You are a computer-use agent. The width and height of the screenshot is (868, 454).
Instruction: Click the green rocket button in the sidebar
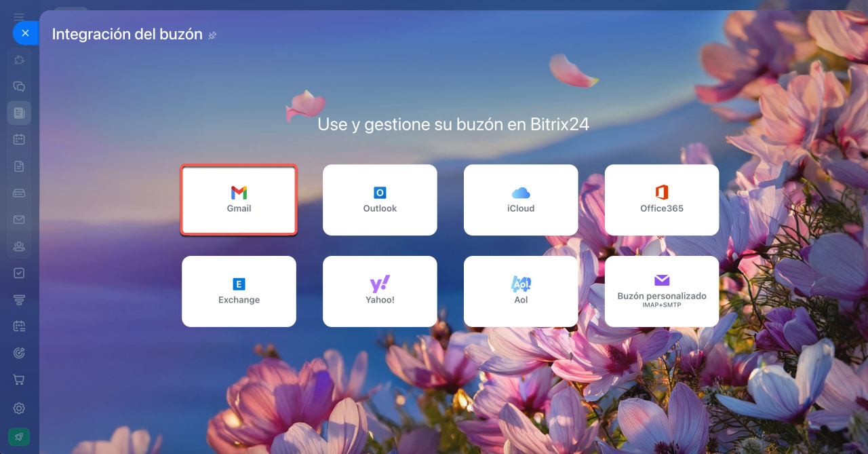click(x=19, y=437)
